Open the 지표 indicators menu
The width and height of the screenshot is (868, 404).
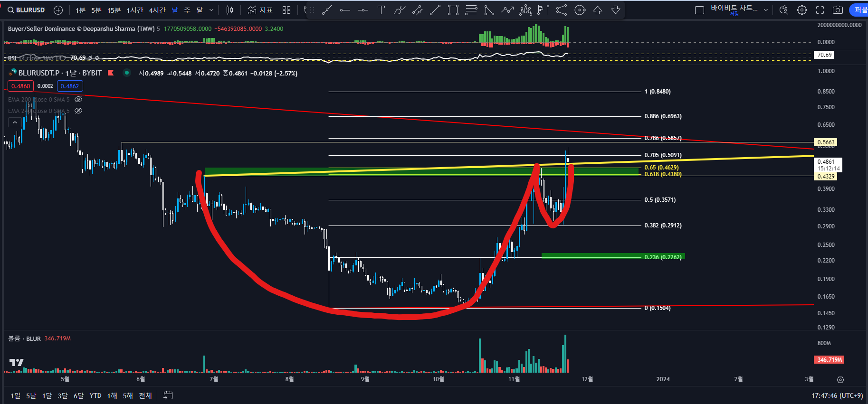click(x=260, y=10)
